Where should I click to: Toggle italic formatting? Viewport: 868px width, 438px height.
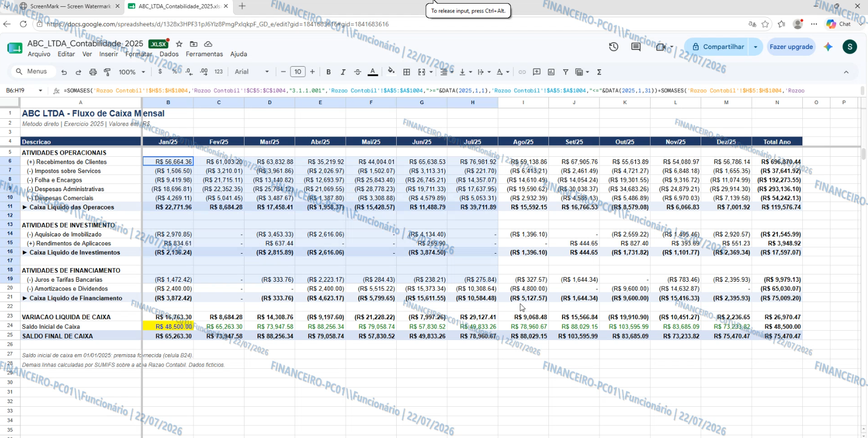(343, 72)
